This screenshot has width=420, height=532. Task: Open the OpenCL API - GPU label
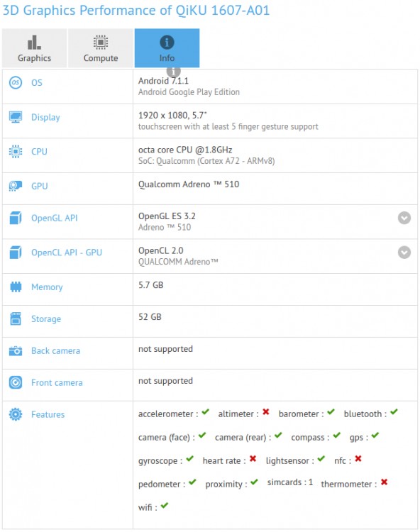click(67, 253)
